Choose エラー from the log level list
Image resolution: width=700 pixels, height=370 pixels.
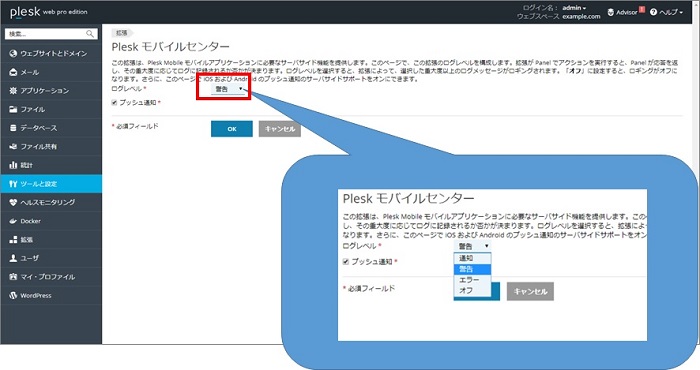point(472,280)
